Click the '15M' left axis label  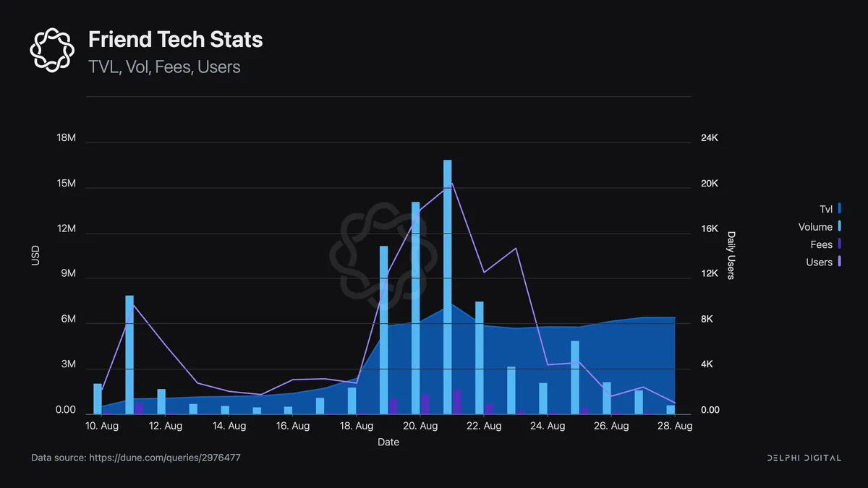[66, 184]
